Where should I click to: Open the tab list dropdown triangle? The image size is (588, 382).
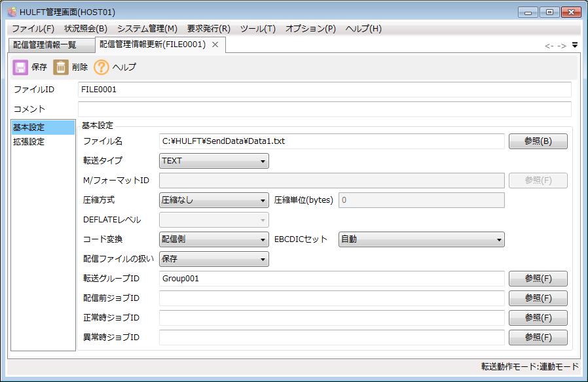[575, 45]
